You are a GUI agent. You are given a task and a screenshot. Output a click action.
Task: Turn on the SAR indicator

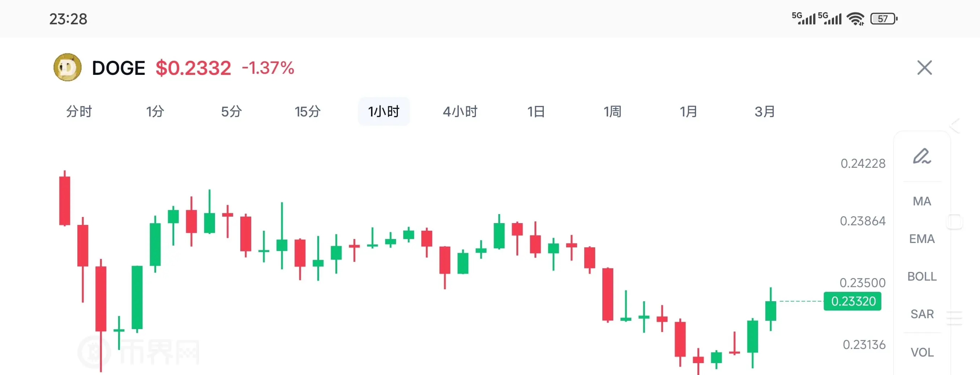[x=922, y=314]
